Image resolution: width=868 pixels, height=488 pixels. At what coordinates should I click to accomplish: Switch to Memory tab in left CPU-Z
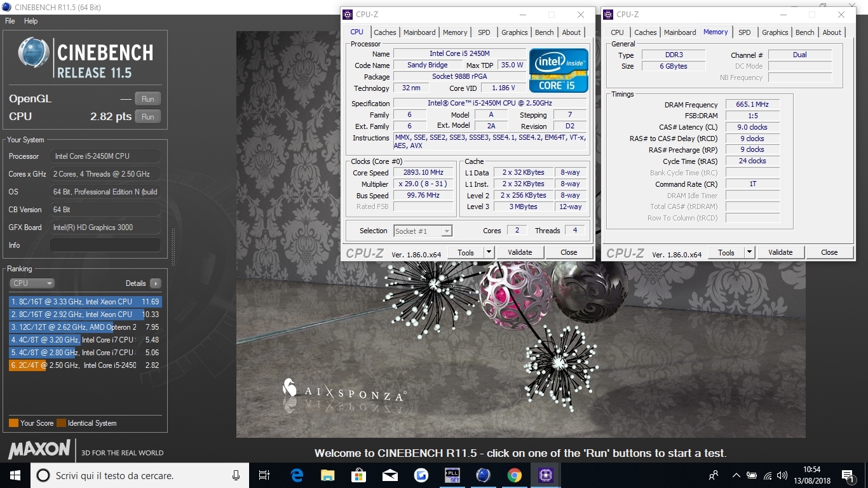(455, 32)
